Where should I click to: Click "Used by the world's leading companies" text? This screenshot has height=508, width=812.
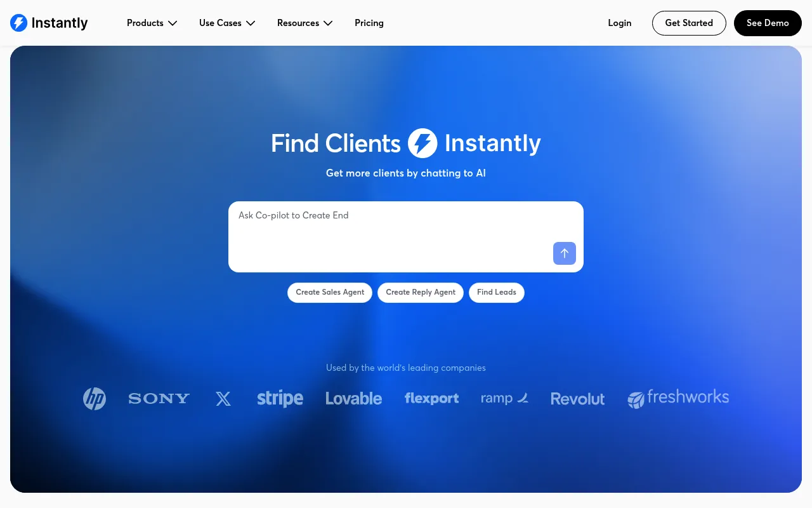406,368
